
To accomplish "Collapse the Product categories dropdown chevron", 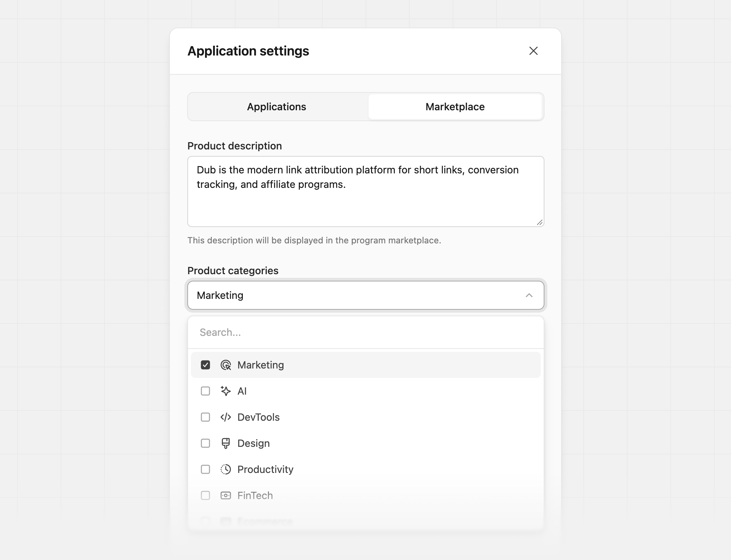I will point(529,295).
